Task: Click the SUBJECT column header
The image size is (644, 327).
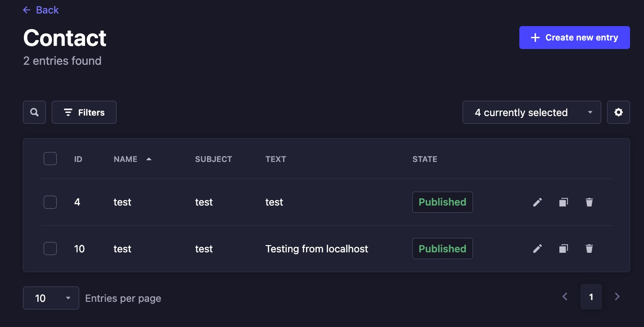Action: [214, 159]
